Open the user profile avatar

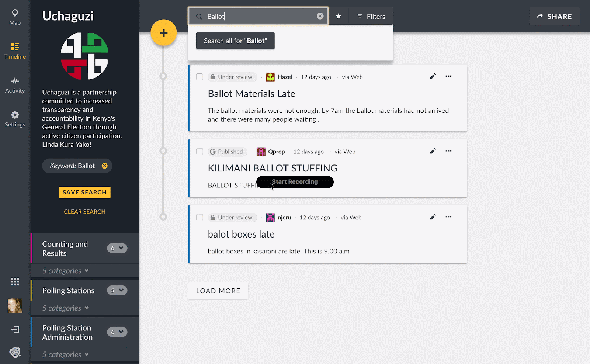pos(15,306)
